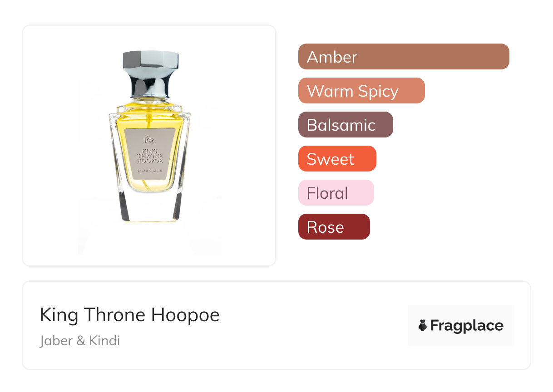This screenshot has width=553, height=392.
Task: Select the Amber accord bar
Action: [x=403, y=57]
